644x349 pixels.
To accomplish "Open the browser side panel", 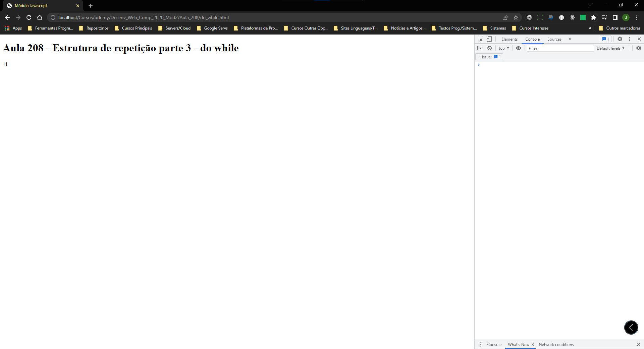I will pos(615,17).
